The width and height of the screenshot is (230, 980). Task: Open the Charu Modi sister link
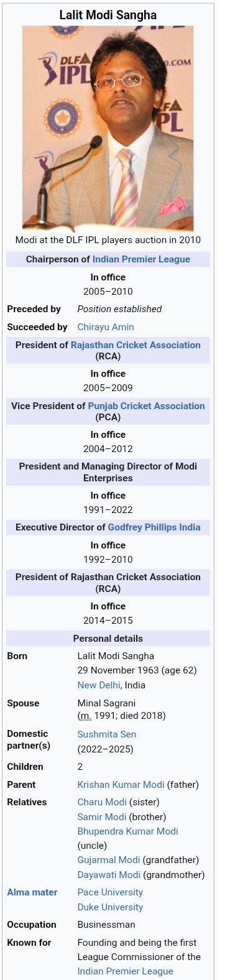(x=102, y=802)
